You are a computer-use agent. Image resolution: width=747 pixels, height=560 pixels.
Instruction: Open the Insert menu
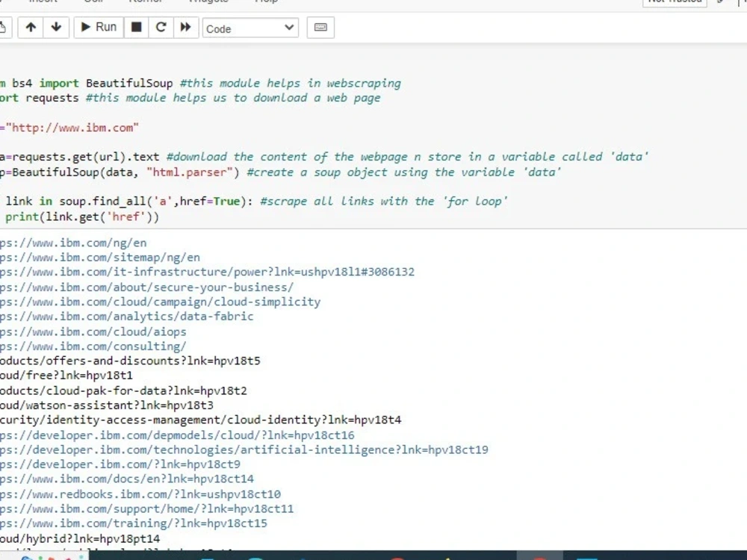click(x=43, y=1)
